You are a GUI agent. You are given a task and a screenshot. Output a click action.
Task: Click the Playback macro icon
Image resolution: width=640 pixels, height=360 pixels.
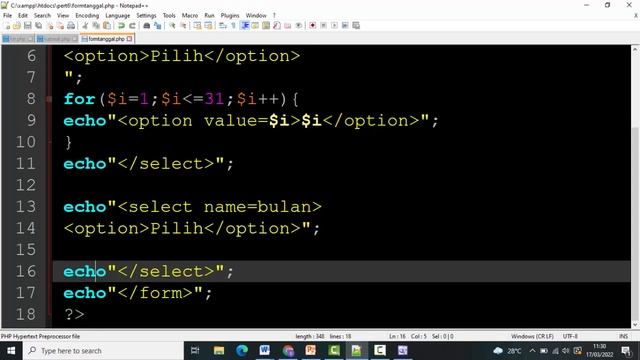(334, 25)
